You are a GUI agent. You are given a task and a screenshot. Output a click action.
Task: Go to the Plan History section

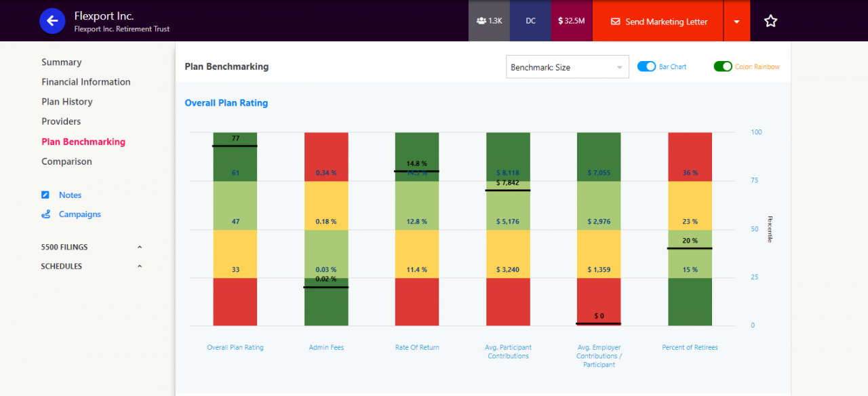pyautogui.click(x=66, y=102)
